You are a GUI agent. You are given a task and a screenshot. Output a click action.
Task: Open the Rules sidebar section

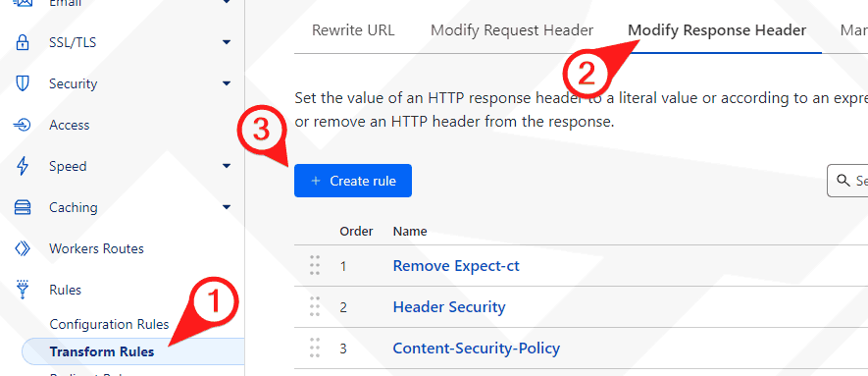coord(66,290)
